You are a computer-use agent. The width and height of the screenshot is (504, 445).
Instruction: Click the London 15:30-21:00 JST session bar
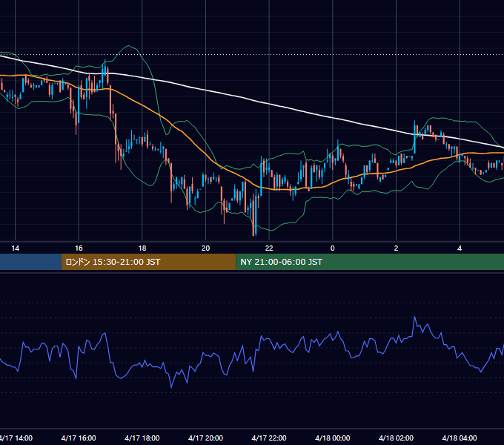pyautogui.click(x=148, y=262)
